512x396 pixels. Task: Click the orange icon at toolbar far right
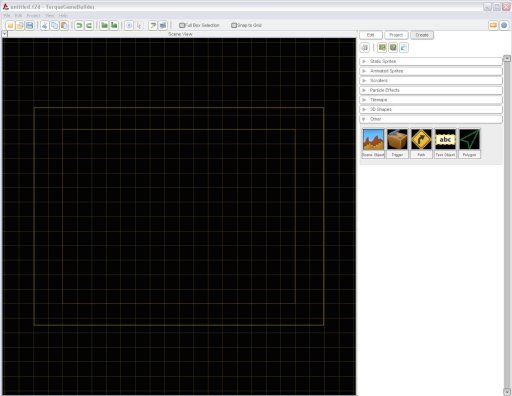(x=493, y=25)
